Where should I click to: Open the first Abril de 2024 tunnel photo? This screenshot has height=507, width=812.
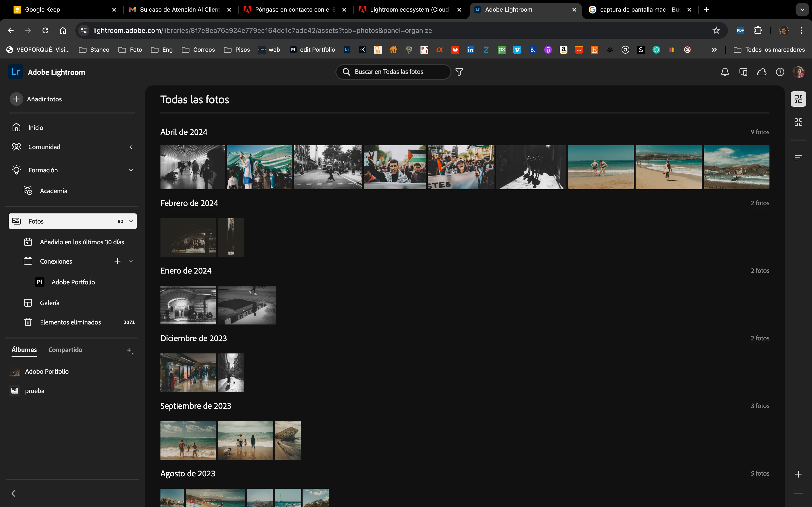pos(193,167)
